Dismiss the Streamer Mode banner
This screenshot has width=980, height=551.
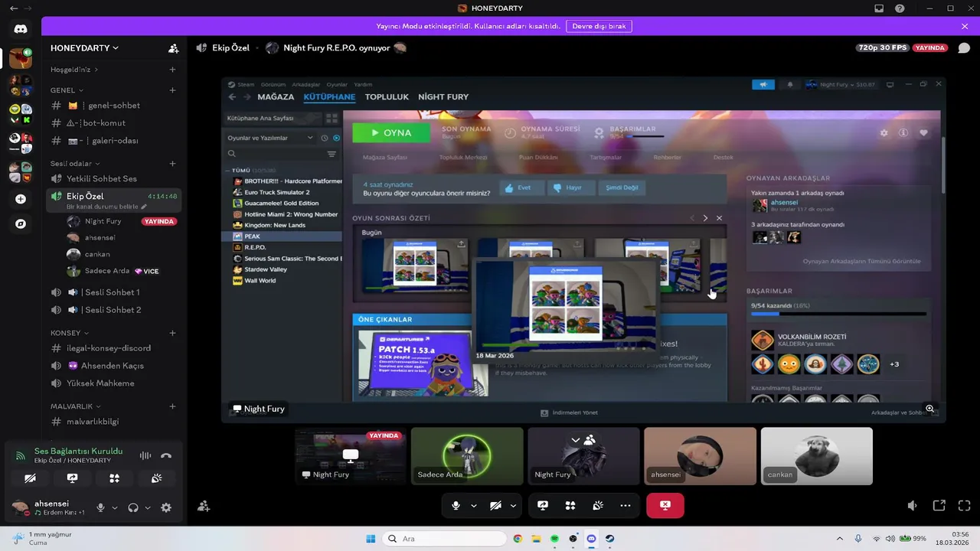click(x=965, y=26)
